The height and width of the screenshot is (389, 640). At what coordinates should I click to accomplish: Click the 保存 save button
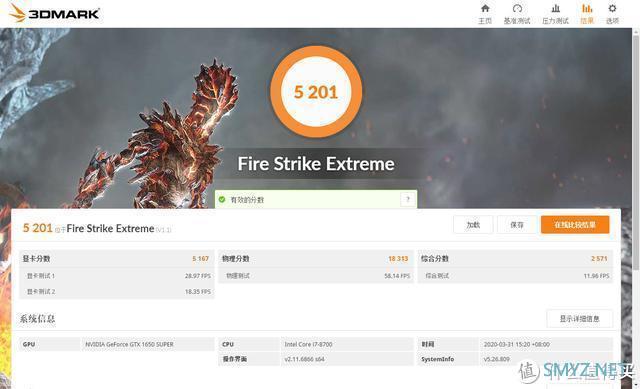click(517, 225)
